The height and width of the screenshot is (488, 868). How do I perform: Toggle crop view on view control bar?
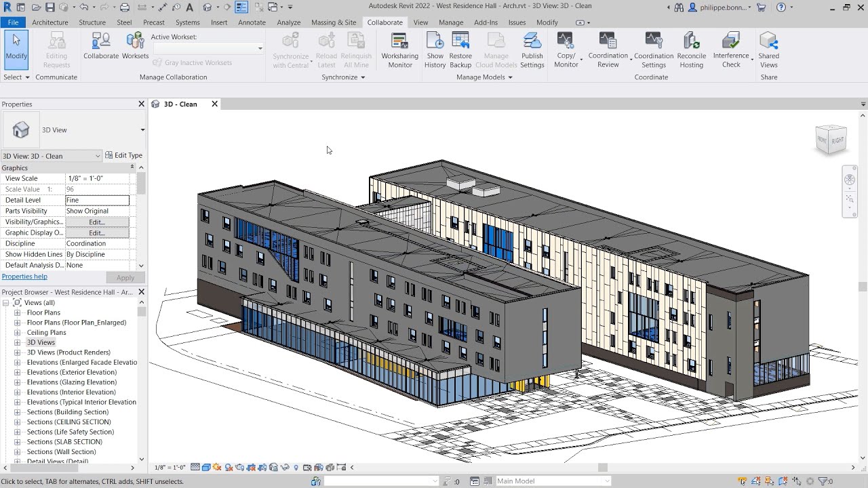[250, 468]
